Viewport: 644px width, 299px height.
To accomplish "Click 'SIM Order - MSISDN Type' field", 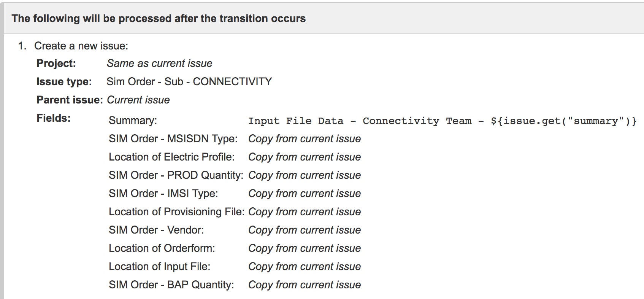I will pos(173,139).
